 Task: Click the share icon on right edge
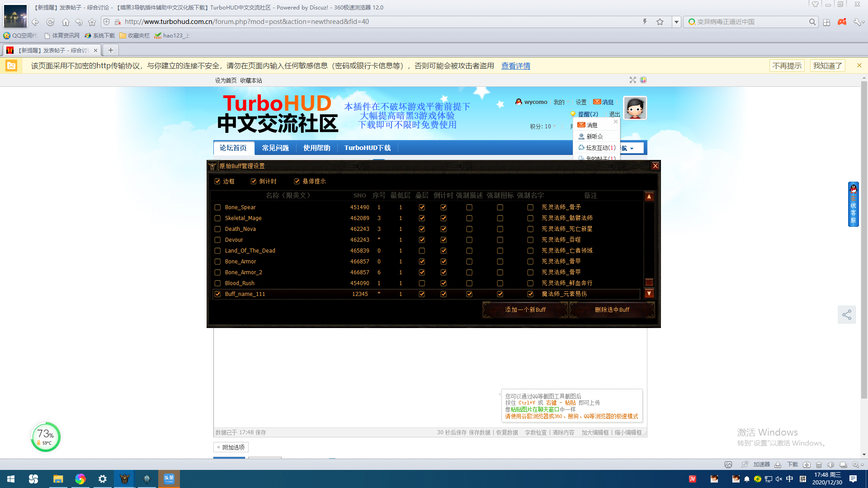pos(846,314)
